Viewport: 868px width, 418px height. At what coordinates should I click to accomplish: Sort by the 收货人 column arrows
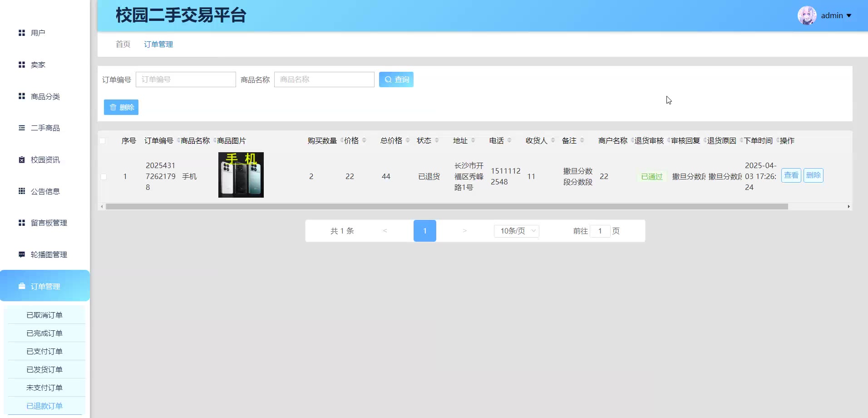tap(553, 140)
